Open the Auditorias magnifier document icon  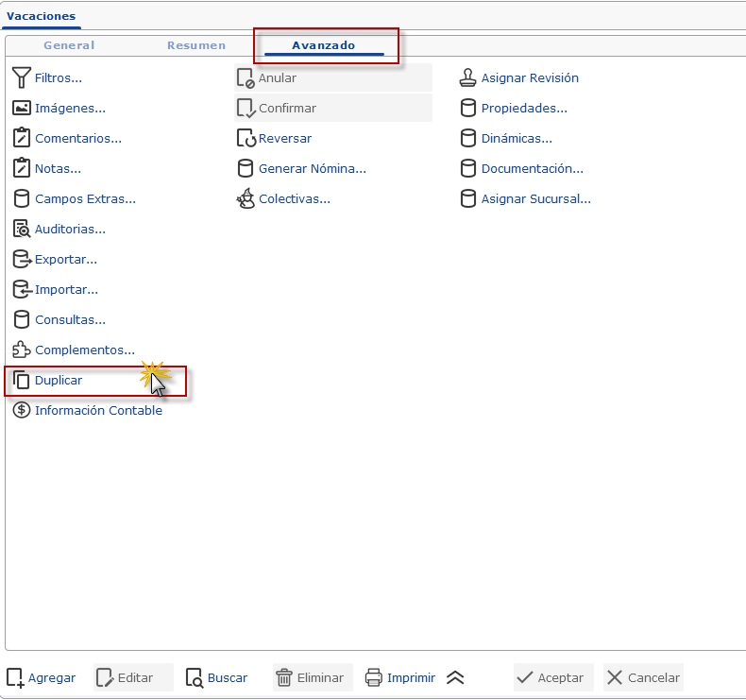click(22, 229)
